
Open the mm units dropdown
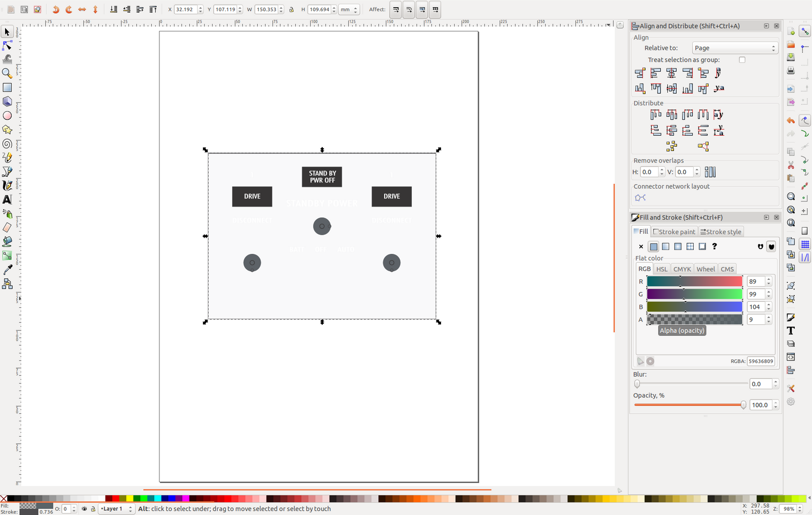point(349,10)
